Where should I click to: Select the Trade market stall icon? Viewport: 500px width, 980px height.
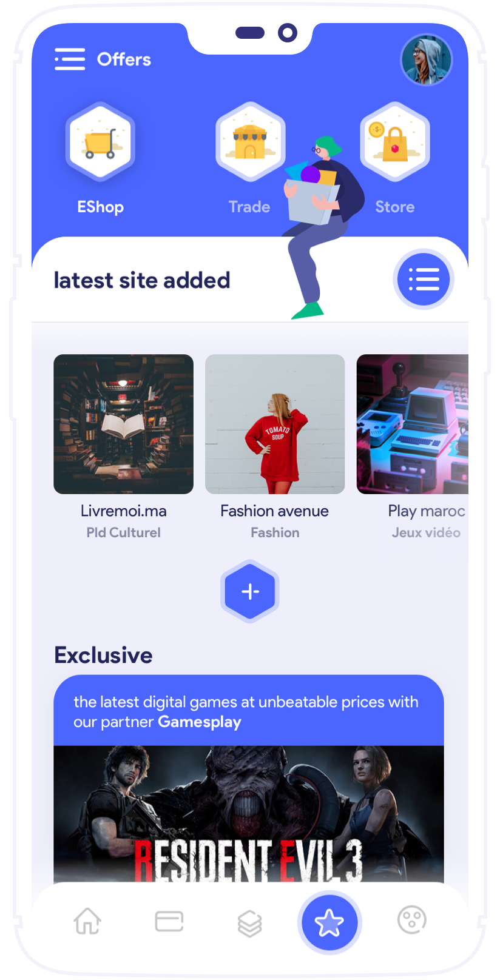[250, 142]
